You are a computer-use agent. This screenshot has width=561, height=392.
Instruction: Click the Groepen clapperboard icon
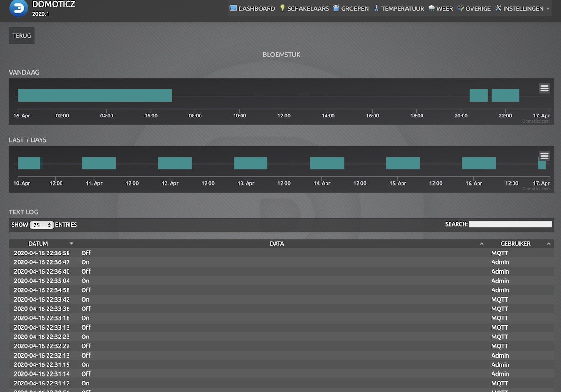tap(336, 8)
